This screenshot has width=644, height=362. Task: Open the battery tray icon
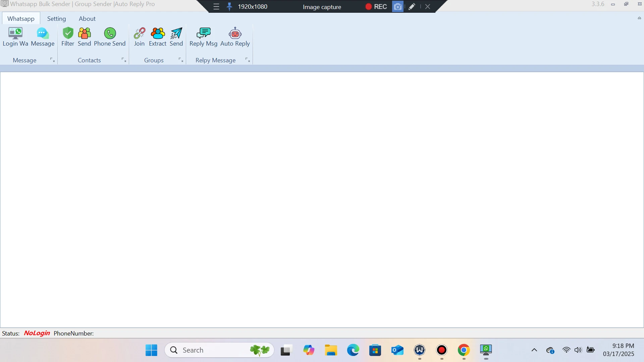[x=591, y=350]
